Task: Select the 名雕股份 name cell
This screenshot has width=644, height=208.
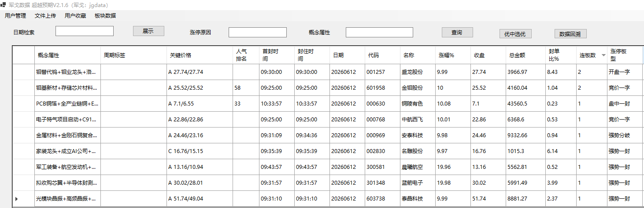Action: coord(418,151)
